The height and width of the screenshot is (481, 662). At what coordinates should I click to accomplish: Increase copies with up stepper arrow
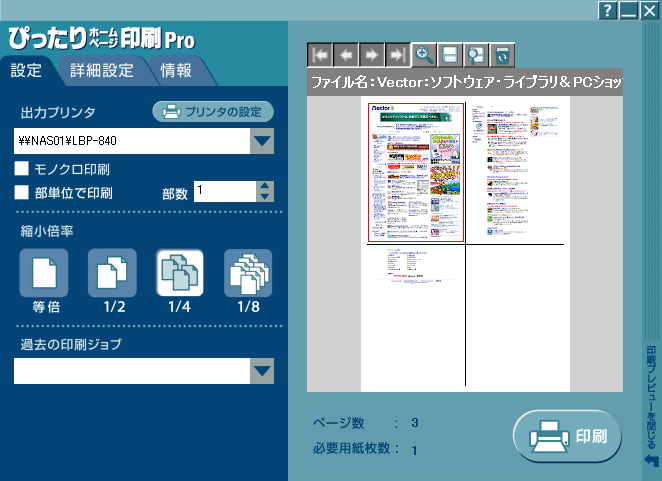tap(265, 186)
